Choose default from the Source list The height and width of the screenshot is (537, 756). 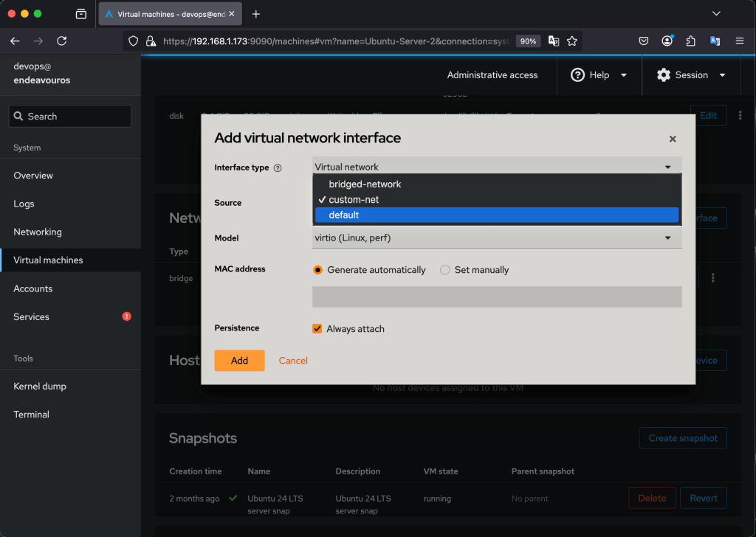click(x=496, y=215)
